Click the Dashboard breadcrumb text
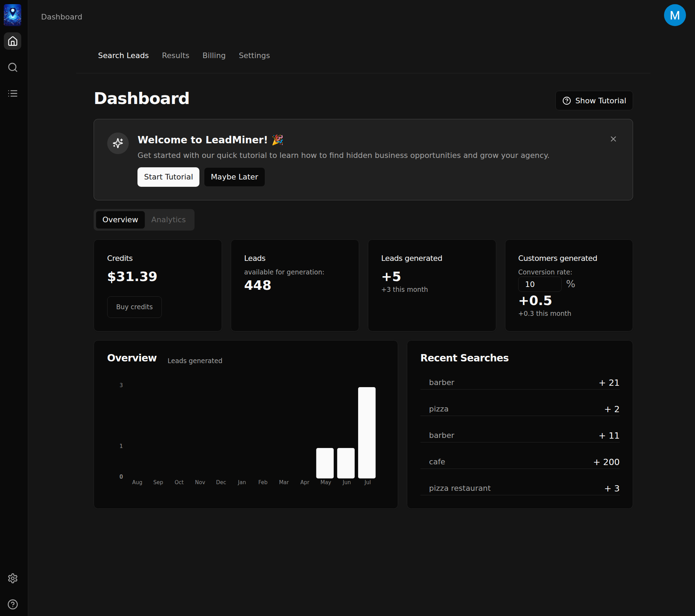Screen dimensions: 695x616 tap(62, 17)
